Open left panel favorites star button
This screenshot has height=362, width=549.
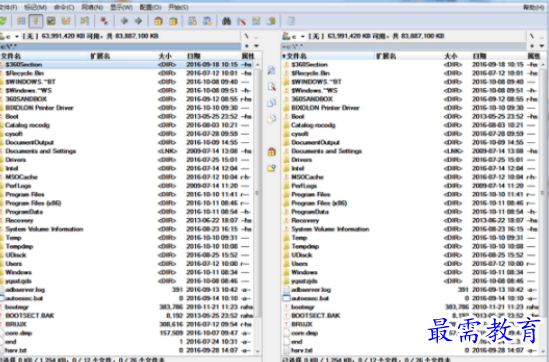click(x=247, y=46)
